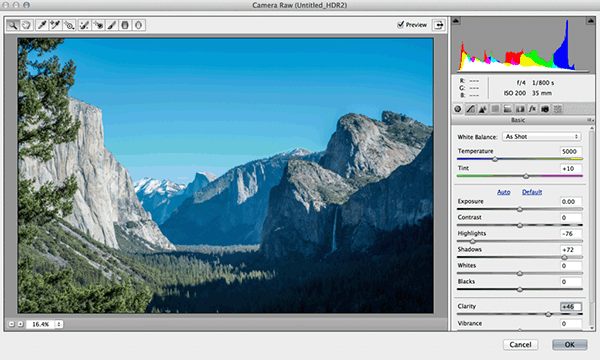This screenshot has width=600, height=360.
Task: Select the Targeted Adjustment tool
Action: tap(69, 25)
